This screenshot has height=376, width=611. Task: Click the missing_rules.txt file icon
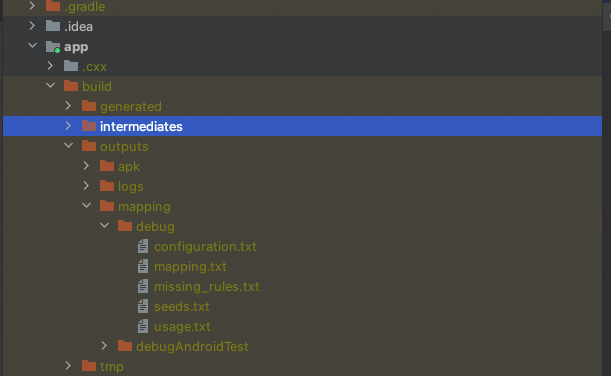point(143,286)
